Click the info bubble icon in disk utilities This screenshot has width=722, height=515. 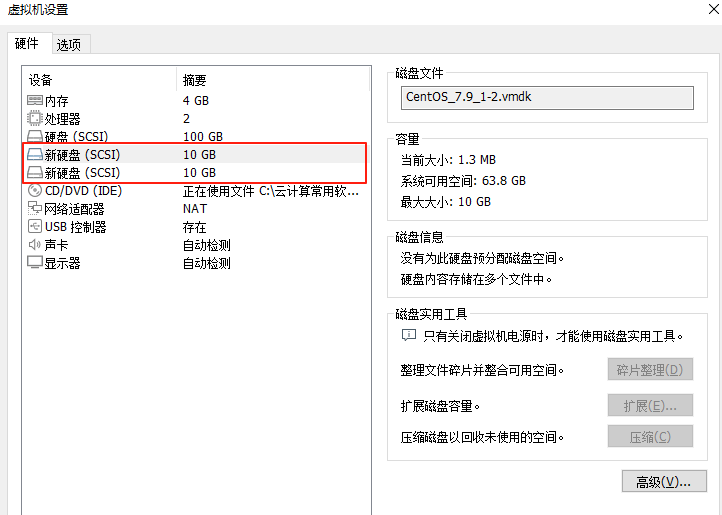[x=408, y=335]
